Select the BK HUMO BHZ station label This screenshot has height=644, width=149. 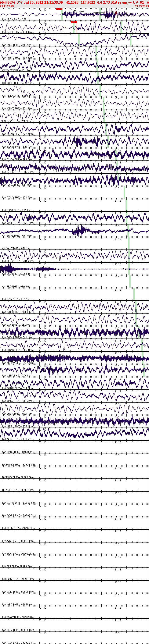pyautogui.click(x=19, y=465)
